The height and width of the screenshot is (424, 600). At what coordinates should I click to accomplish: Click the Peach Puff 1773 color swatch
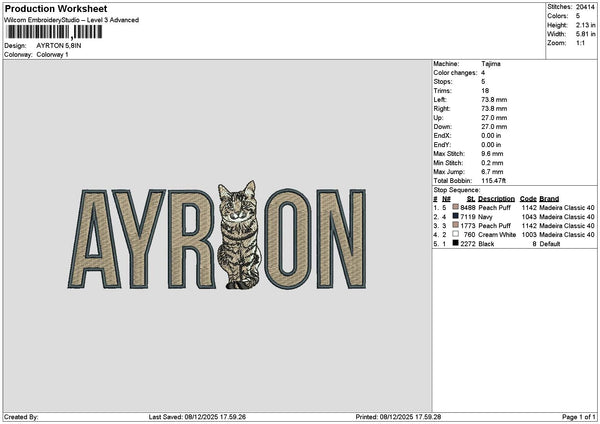tap(455, 225)
